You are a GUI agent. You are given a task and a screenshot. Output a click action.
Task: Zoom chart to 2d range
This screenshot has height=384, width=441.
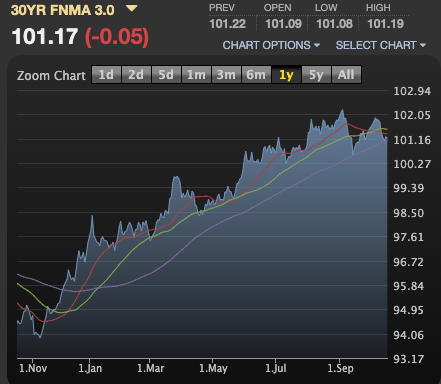(x=136, y=74)
